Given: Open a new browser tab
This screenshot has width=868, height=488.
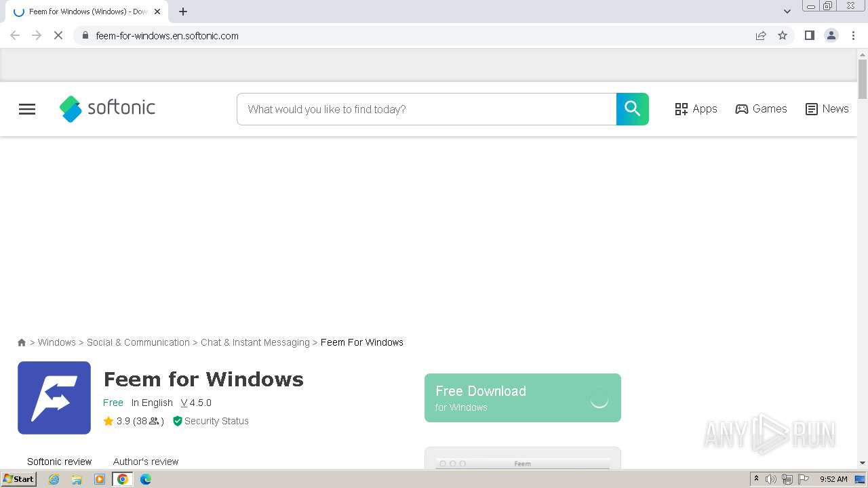Looking at the screenshot, I should 183,12.
